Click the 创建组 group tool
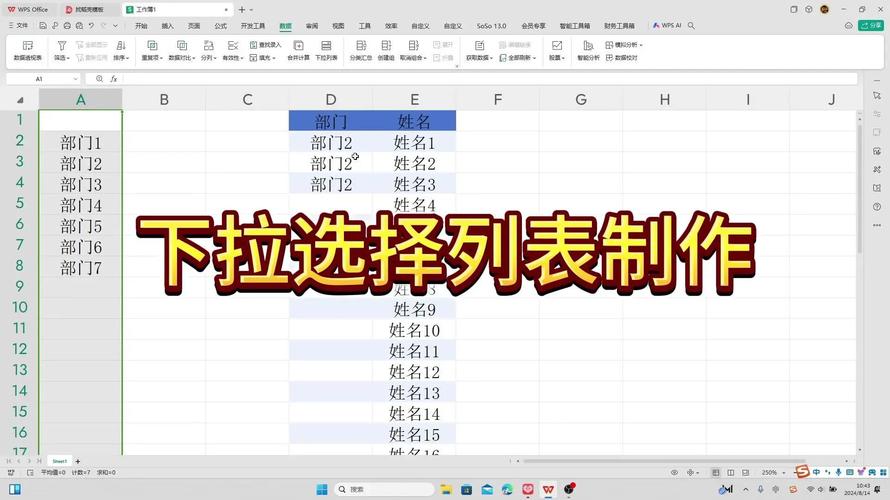890x500 pixels. (386, 51)
